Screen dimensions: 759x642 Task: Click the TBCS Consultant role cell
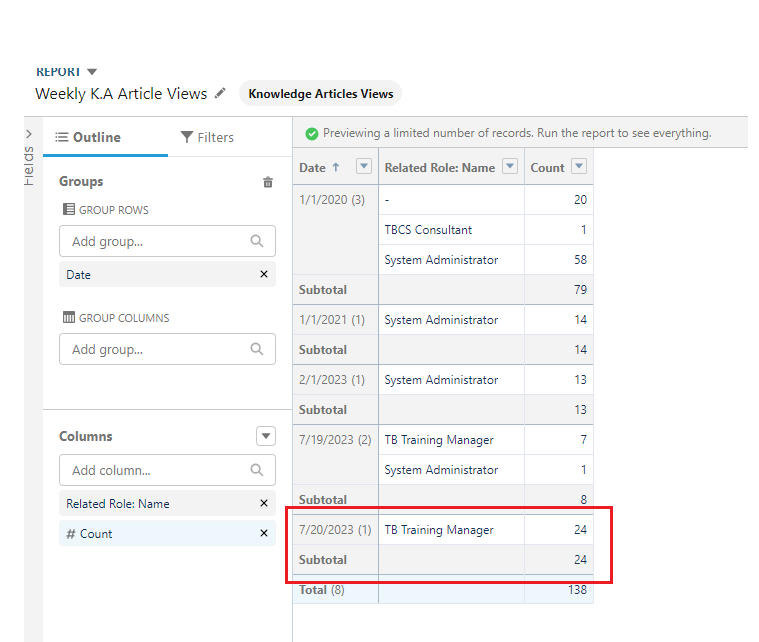pyautogui.click(x=428, y=230)
